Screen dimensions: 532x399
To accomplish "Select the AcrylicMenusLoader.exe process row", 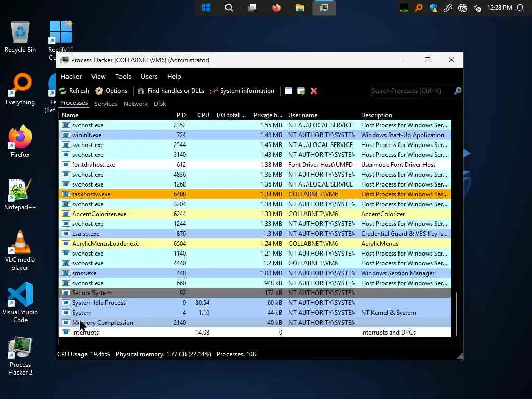I will [255, 244].
